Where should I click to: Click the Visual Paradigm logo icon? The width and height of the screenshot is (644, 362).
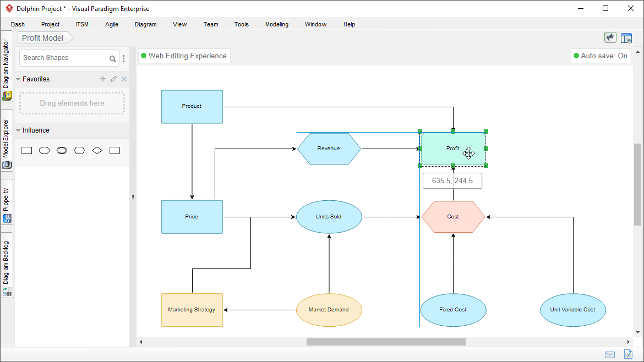[9, 8]
